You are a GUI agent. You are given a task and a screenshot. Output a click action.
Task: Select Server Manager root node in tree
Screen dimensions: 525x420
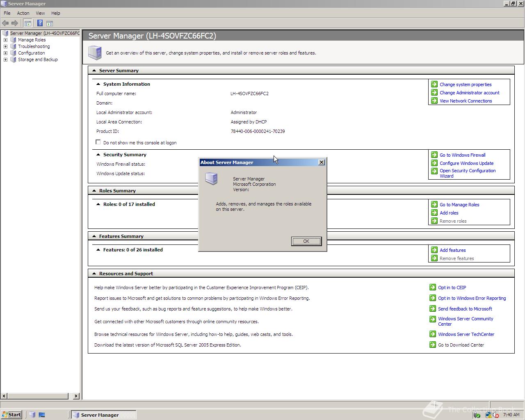pyautogui.click(x=45, y=33)
